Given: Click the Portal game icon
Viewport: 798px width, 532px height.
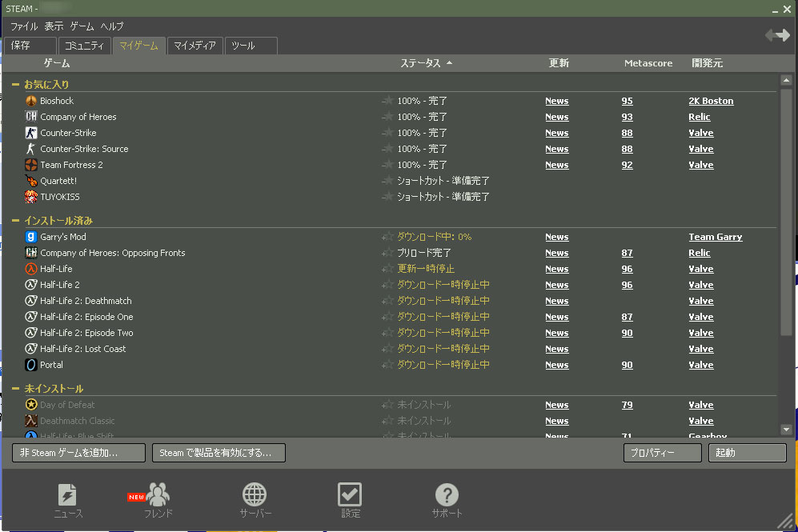Looking at the screenshot, I should pos(31,365).
